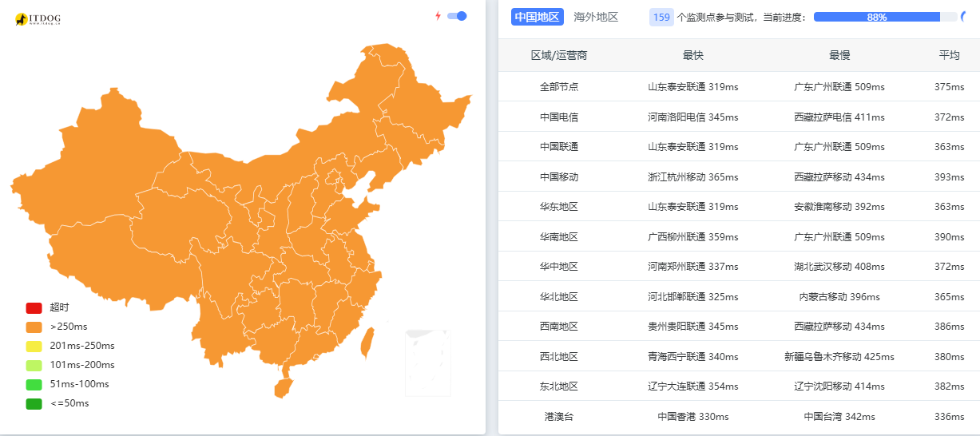Click Hainan island on the map
This screenshot has width=980, height=436.
(x=283, y=387)
